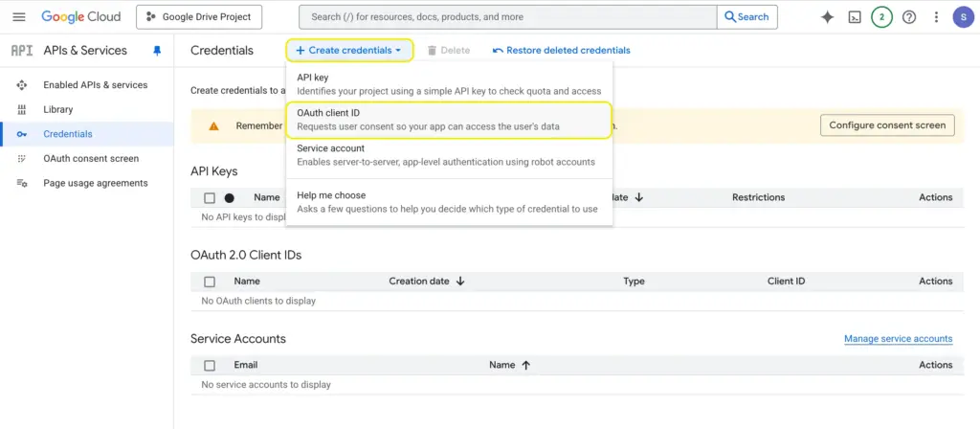Click the Service Accounts section heading
980x429 pixels.
238,339
